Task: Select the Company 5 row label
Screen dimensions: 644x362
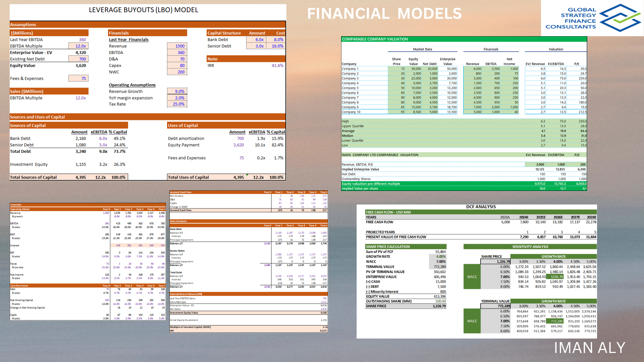Action: coord(350,88)
